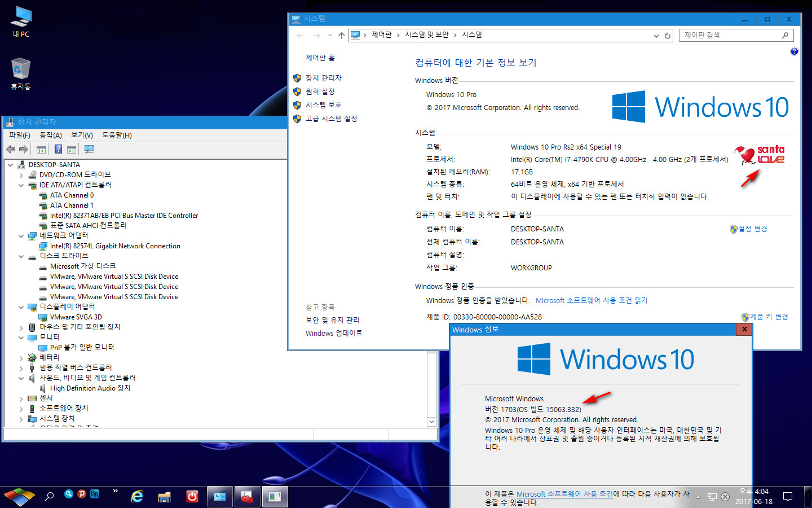Click 제품 키 변경 link
The image size is (812, 508).
(769, 317)
